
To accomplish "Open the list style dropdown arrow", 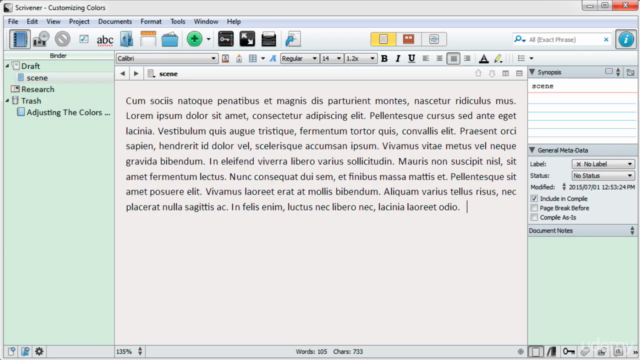I will (531, 58).
